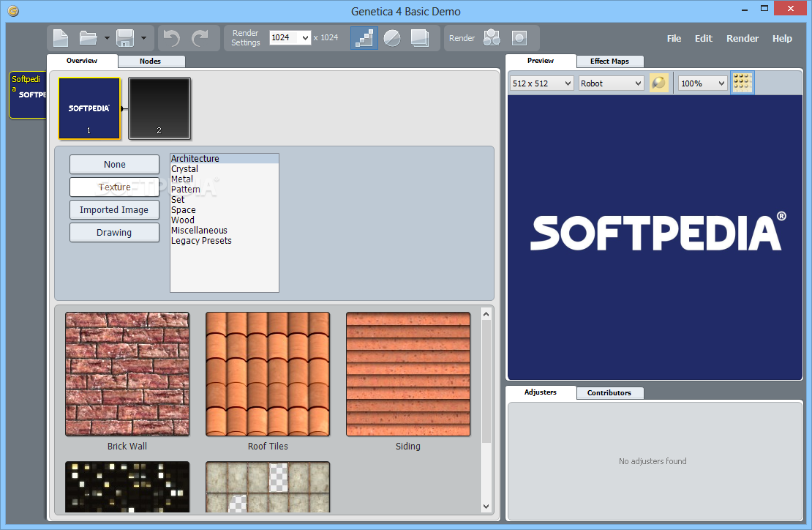Click the Drawing button
Image resolution: width=812 pixels, height=530 pixels.
coord(114,233)
